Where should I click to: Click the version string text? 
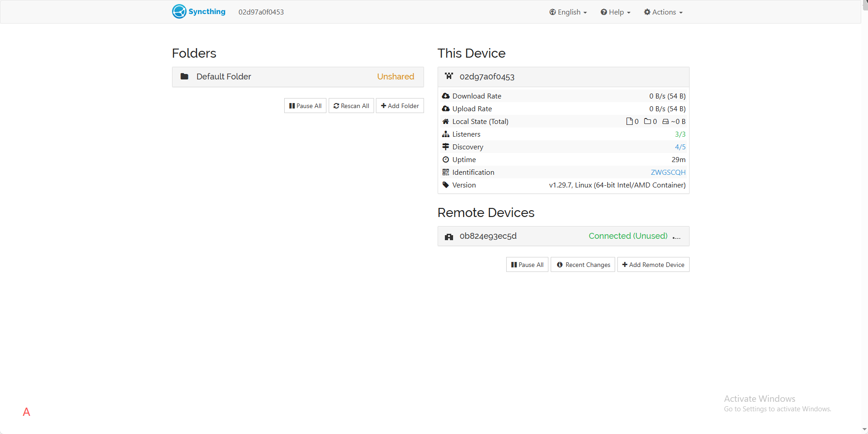click(x=617, y=185)
